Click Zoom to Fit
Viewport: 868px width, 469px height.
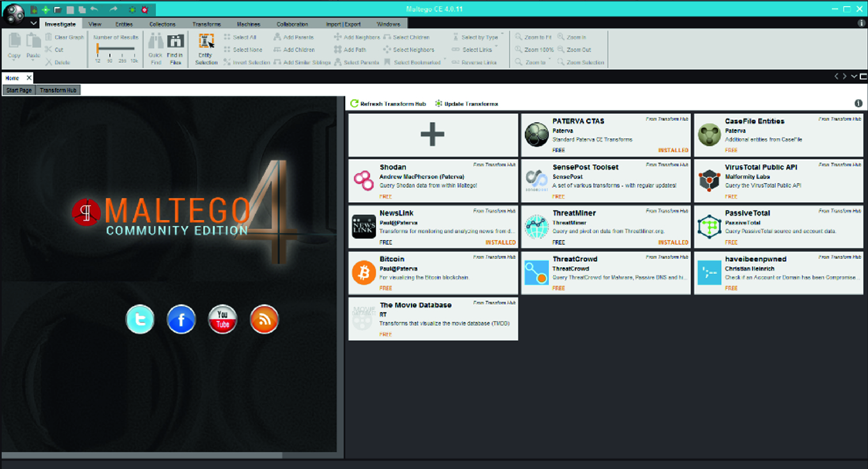(533, 37)
